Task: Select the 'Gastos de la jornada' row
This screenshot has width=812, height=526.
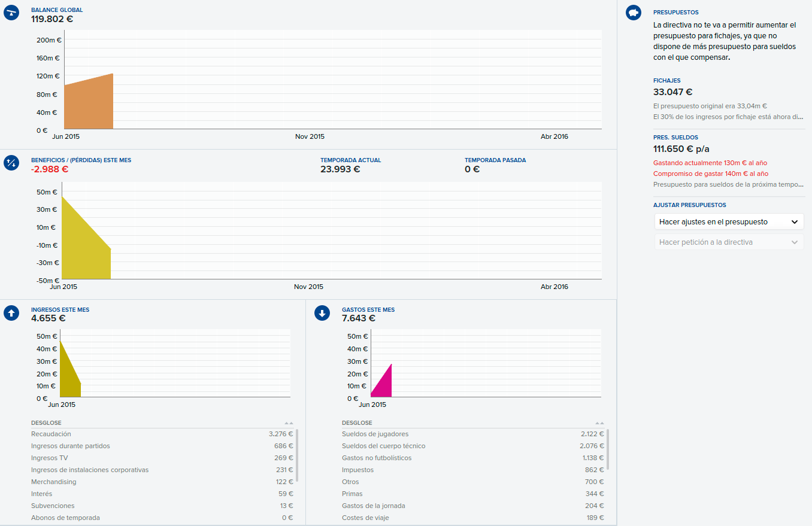Action: coord(473,506)
